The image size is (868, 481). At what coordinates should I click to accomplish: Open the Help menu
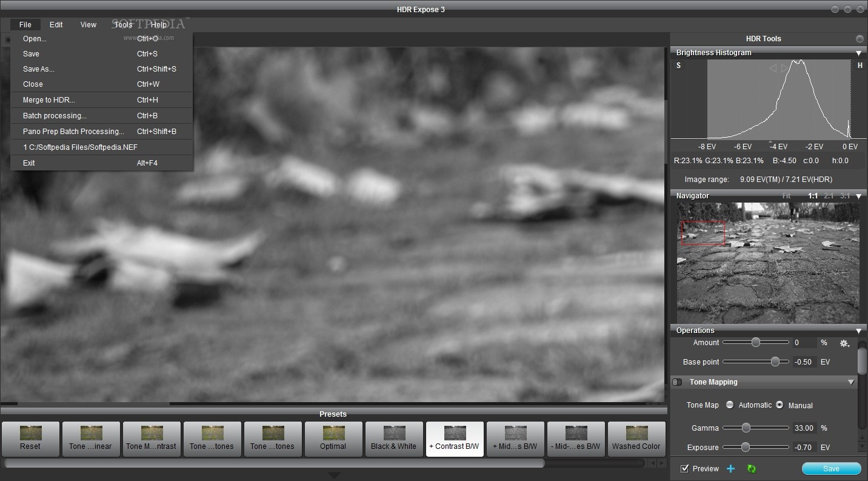point(159,25)
